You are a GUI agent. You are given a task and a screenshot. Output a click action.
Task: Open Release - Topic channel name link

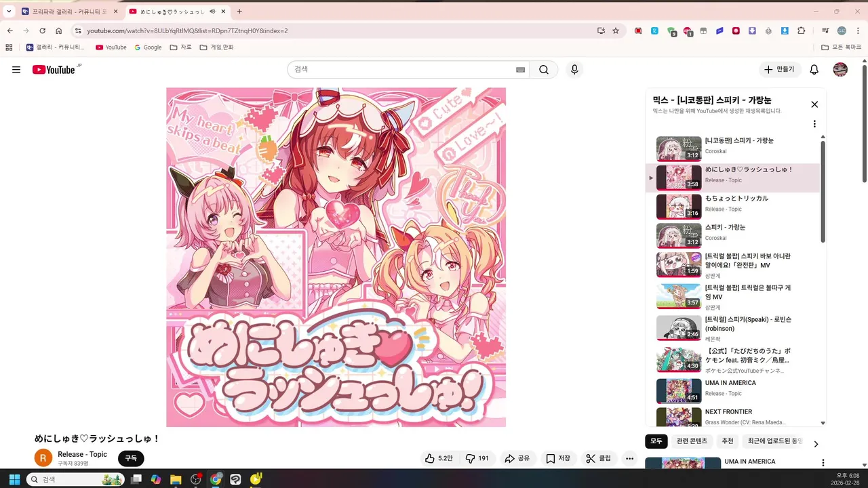point(82,455)
